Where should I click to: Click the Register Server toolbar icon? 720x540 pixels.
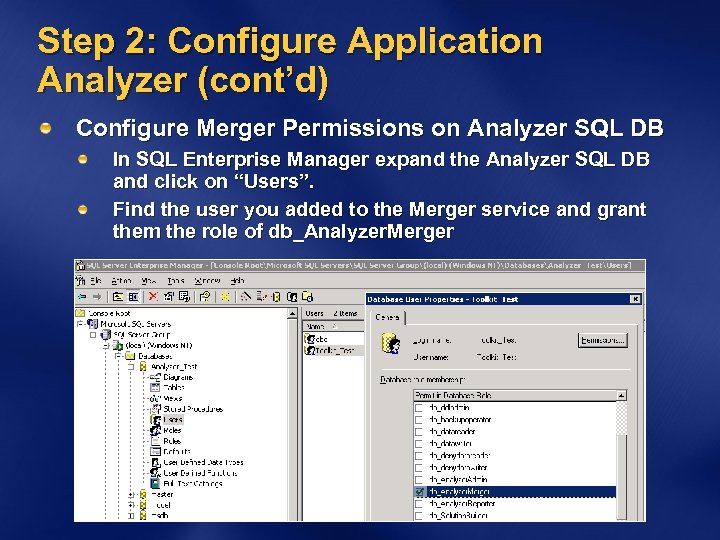coord(261,297)
